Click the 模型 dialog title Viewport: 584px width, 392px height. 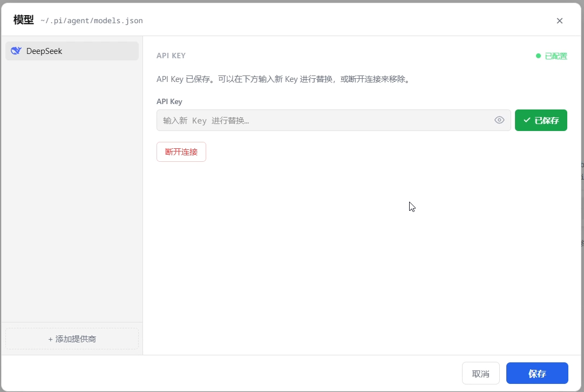point(23,20)
